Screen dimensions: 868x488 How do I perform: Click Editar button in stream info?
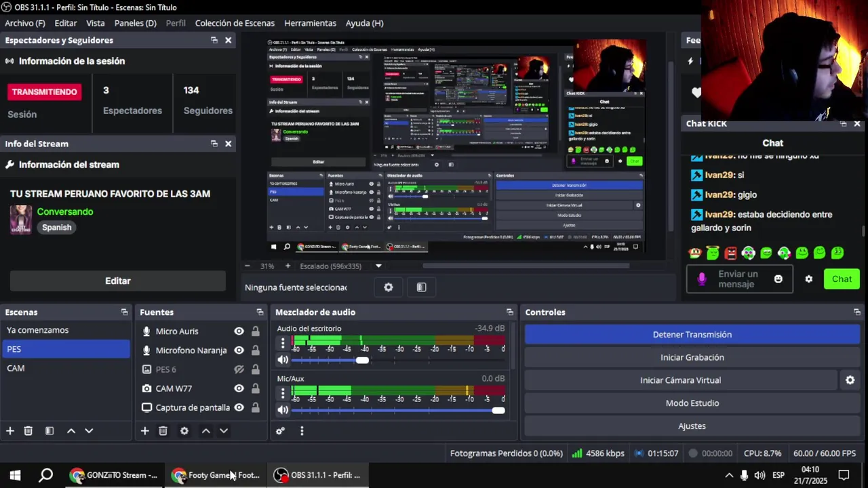[118, 281]
